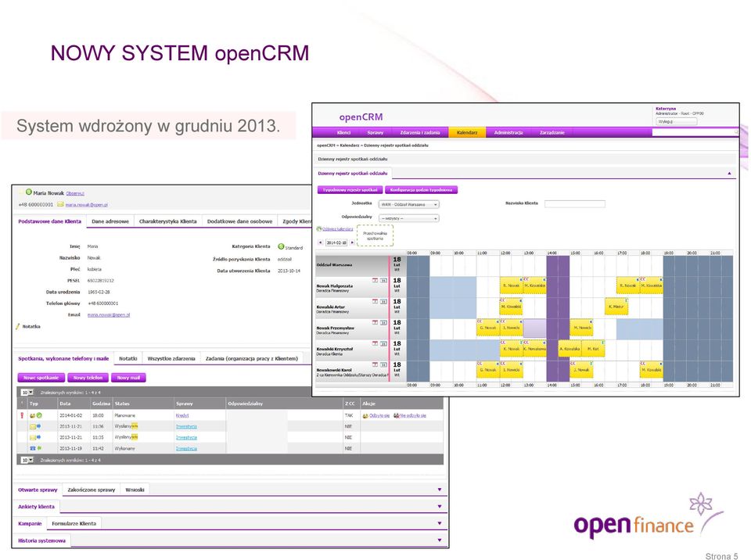Open Kowalski Krzysztof's month calendar icon

tap(383, 343)
